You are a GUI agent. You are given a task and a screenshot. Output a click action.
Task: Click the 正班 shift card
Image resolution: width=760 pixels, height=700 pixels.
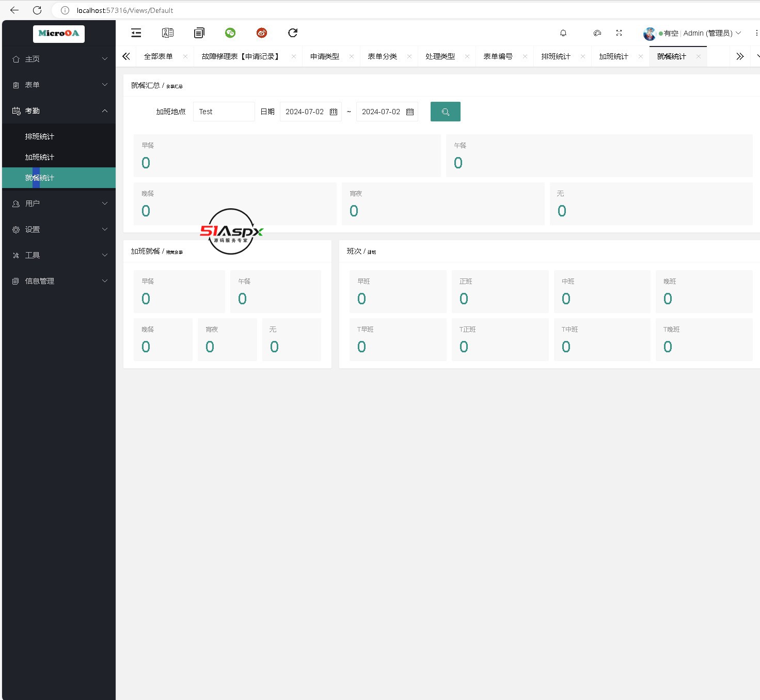(500, 291)
